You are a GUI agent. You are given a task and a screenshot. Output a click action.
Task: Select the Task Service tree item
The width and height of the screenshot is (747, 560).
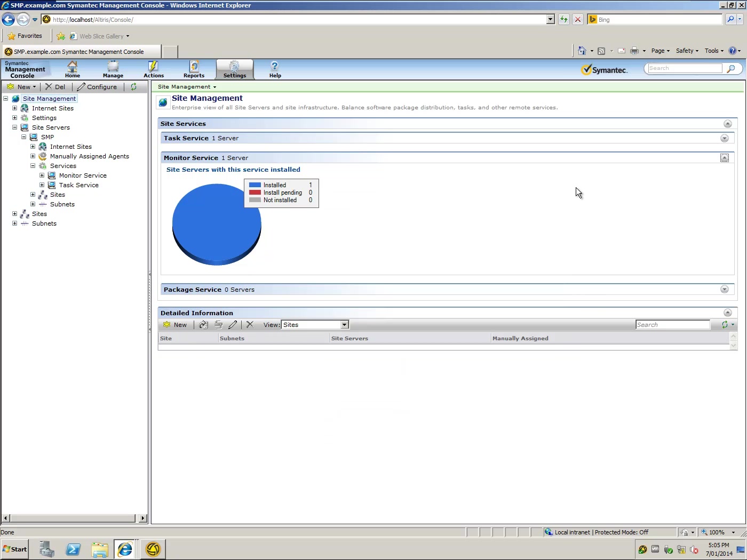78,185
